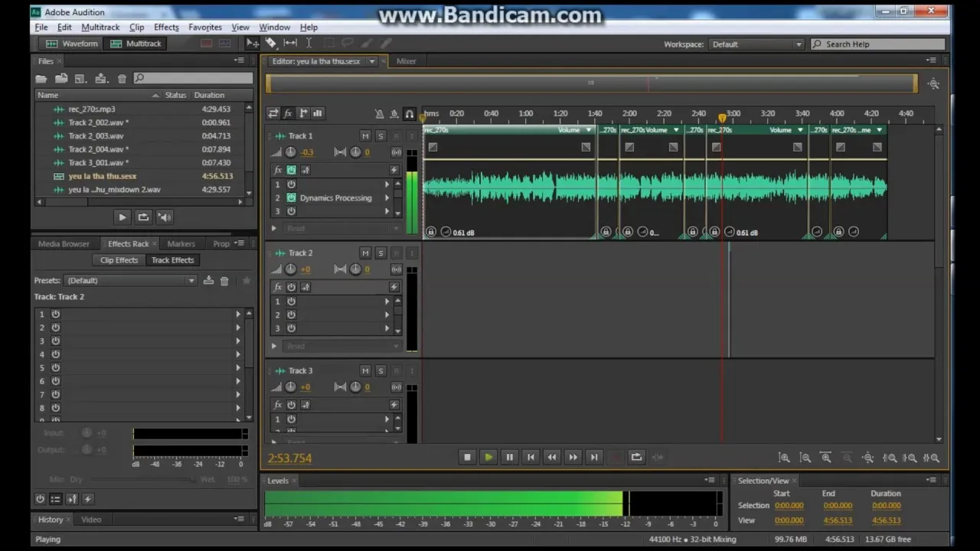The image size is (980, 551).
Task: Toggle the transport Loop Playback button
Action: click(636, 458)
